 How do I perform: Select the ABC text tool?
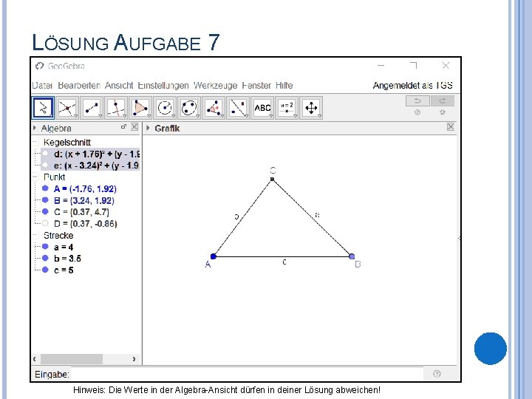point(262,108)
